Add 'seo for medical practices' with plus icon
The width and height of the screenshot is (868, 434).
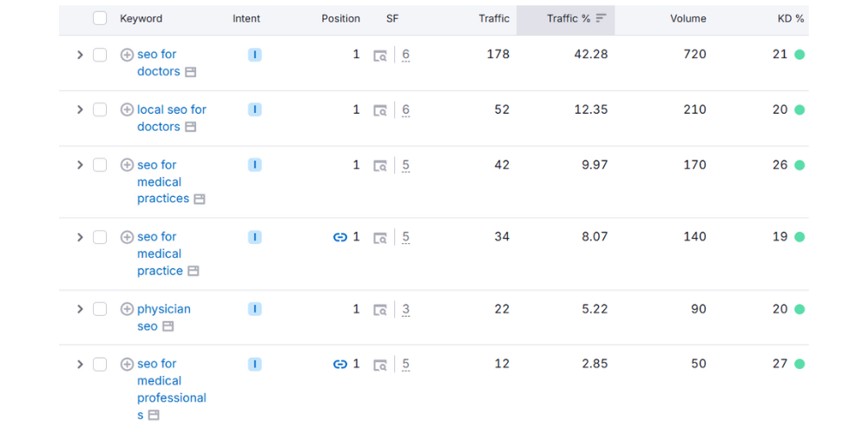(x=127, y=165)
